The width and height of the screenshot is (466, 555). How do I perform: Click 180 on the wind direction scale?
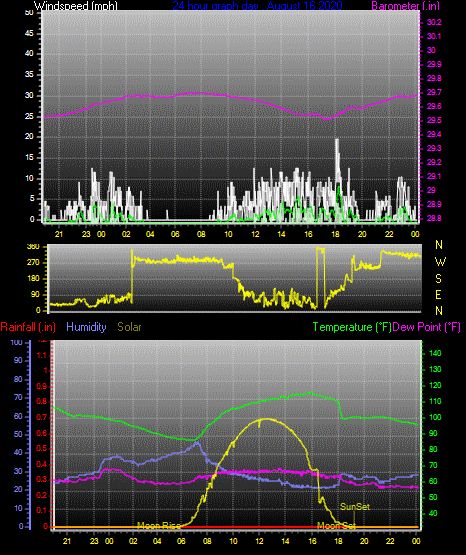click(33, 279)
